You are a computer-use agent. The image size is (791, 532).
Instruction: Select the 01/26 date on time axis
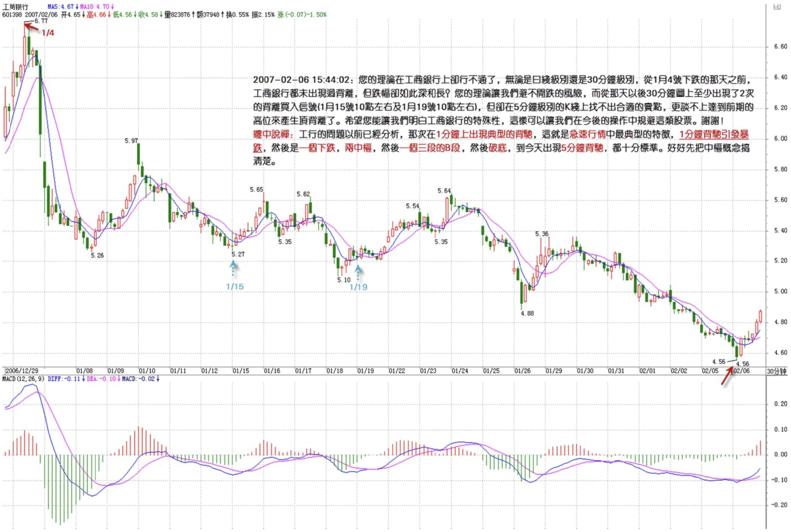(x=522, y=371)
